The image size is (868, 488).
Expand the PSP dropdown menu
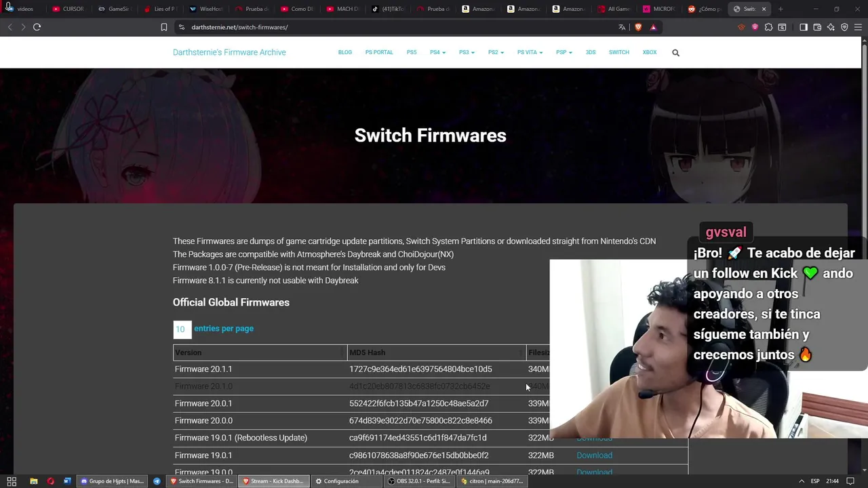tap(564, 52)
